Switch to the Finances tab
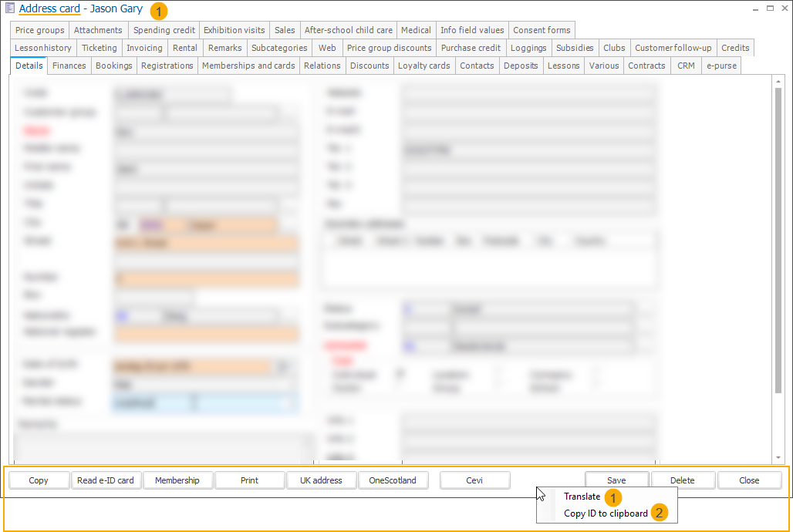This screenshot has height=532, width=793. click(x=69, y=66)
